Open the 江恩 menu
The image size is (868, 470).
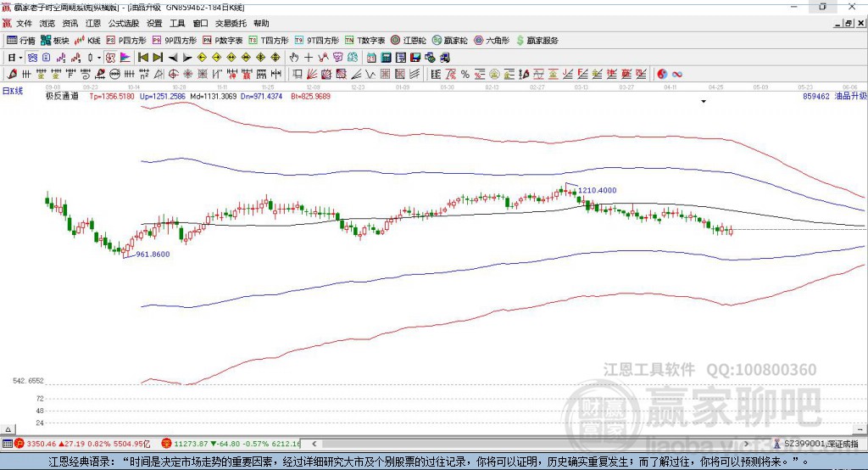coord(93,23)
